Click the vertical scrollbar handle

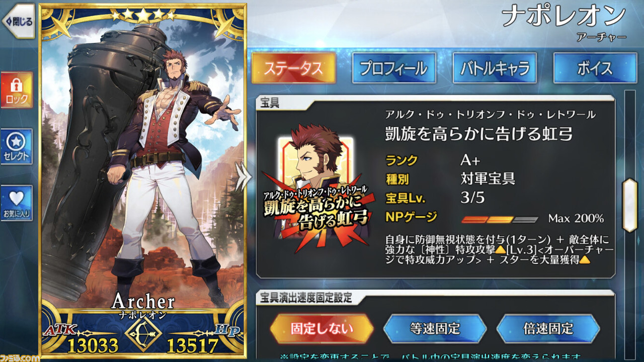(x=630, y=205)
